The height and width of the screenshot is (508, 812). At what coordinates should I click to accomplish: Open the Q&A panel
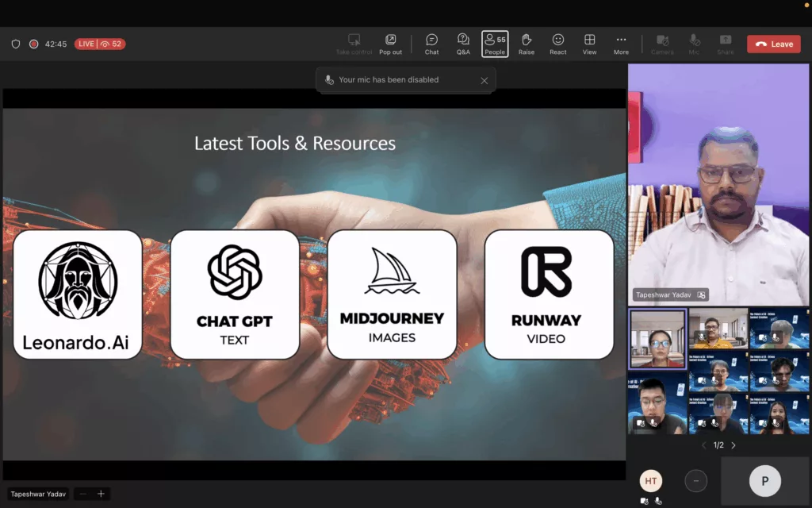[463, 44]
